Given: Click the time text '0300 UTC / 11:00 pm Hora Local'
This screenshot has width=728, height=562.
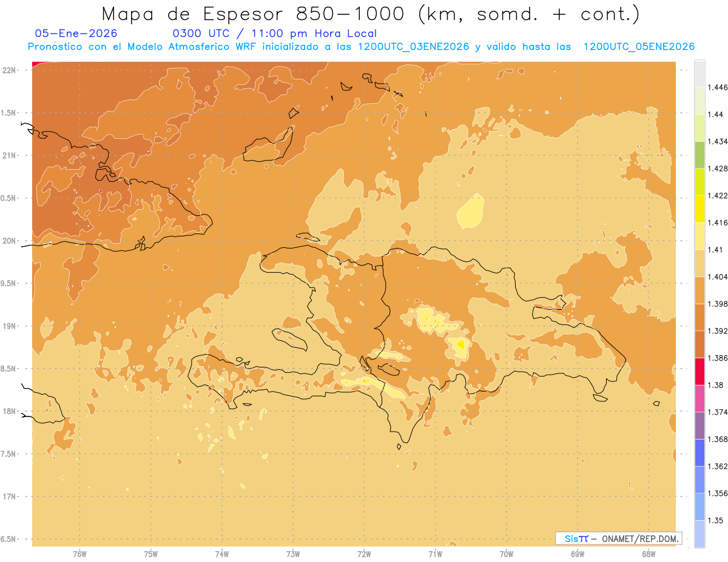Looking at the screenshot, I should [x=275, y=34].
